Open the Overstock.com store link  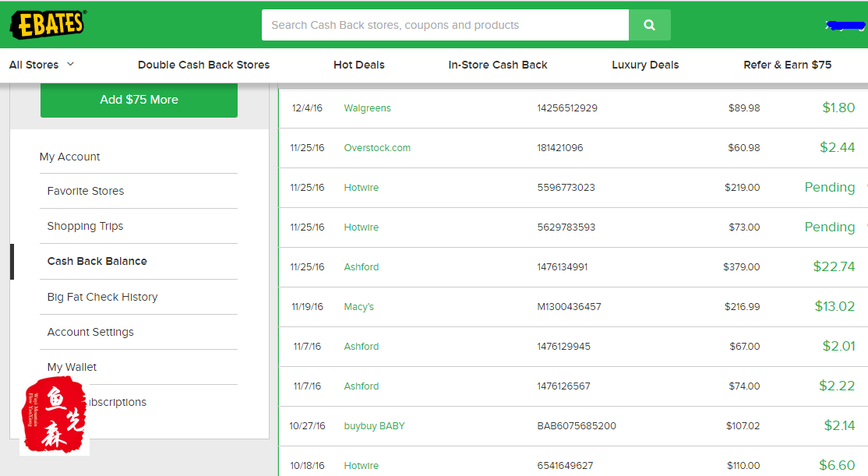tap(377, 148)
